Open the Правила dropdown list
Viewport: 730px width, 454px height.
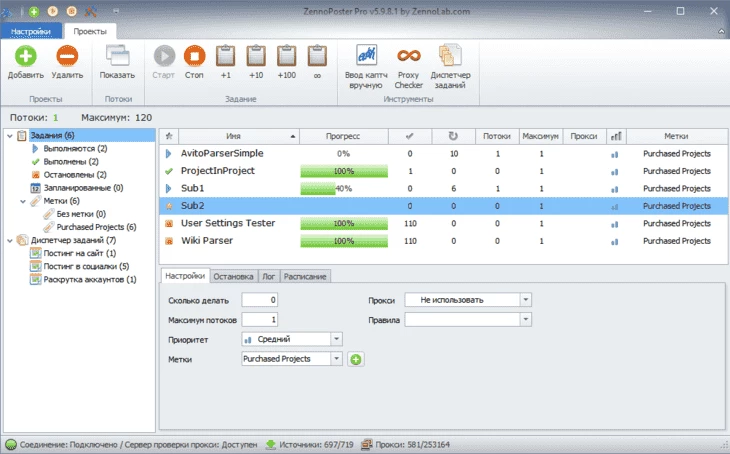point(526,319)
